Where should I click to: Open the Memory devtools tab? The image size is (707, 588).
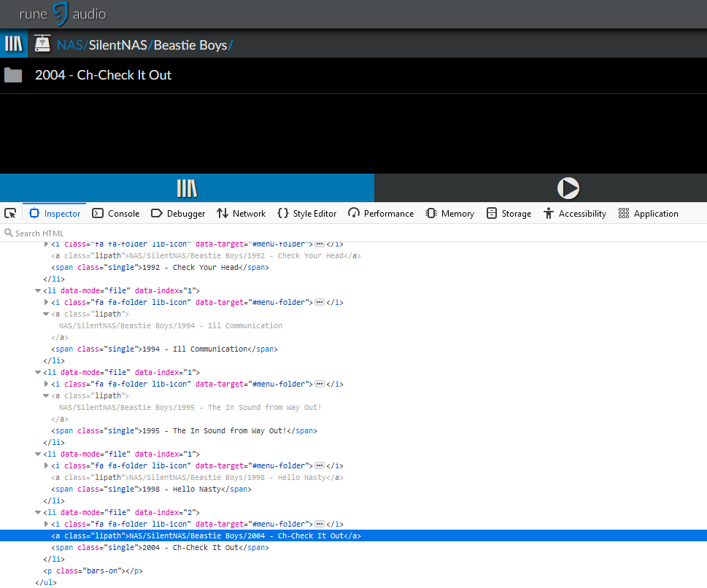[x=450, y=213]
